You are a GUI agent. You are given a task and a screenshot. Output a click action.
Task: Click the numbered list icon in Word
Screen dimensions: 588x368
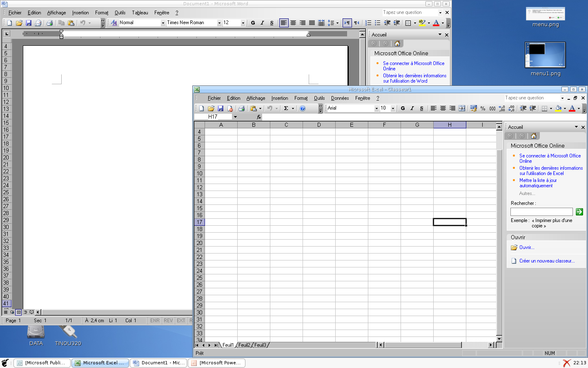(368, 23)
